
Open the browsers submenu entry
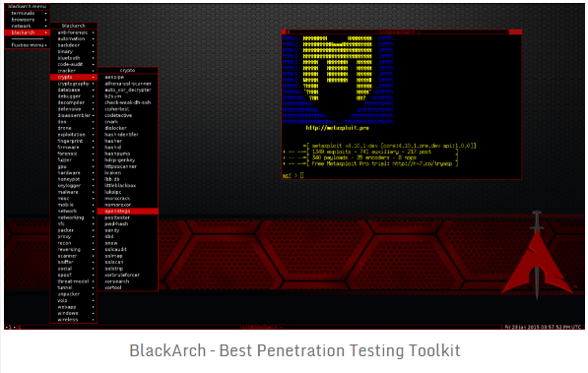click(x=27, y=20)
